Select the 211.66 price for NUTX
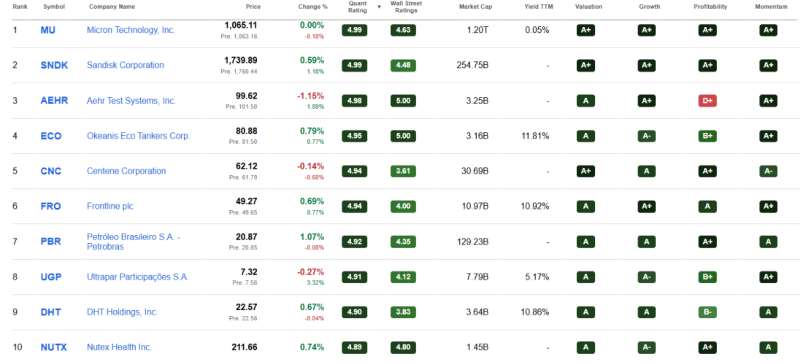This screenshot has height=364, width=800. pyautogui.click(x=245, y=347)
